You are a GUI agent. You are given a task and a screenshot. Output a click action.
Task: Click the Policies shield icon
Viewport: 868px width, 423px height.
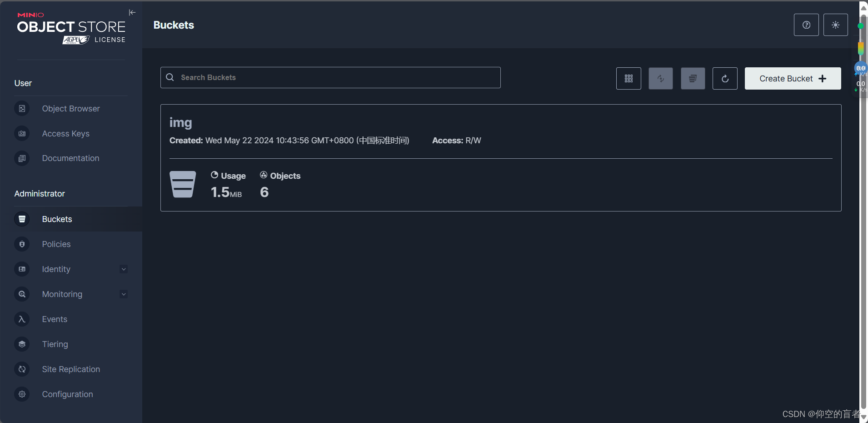pyautogui.click(x=22, y=244)
